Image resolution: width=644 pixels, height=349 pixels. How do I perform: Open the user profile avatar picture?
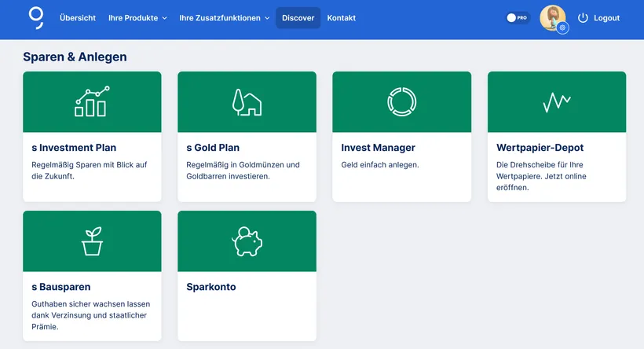tap(551, 17)
